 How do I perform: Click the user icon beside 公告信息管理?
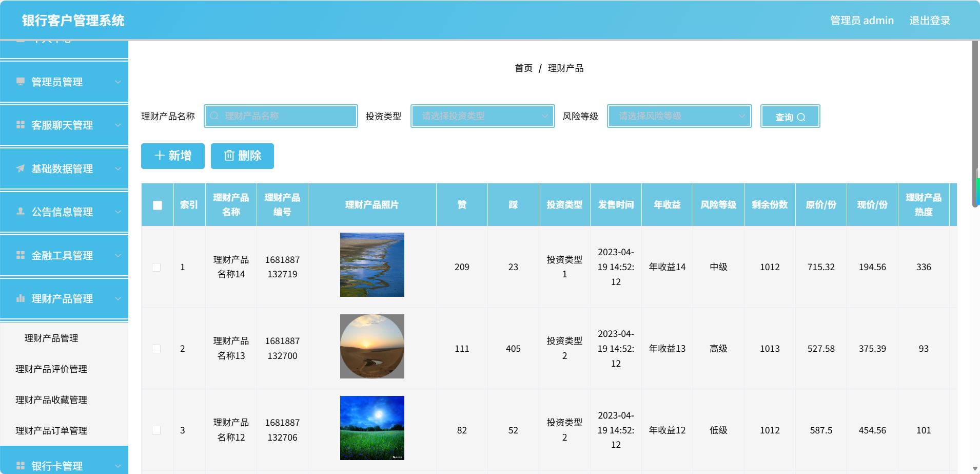click(21, 212)
